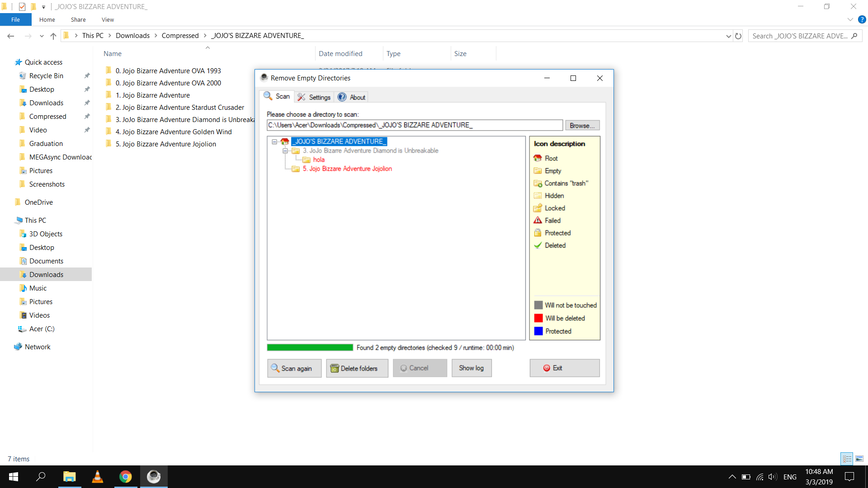Click the Explorer up-arrow navigation icon
This screenshot has width=868, height=488.
53,36
